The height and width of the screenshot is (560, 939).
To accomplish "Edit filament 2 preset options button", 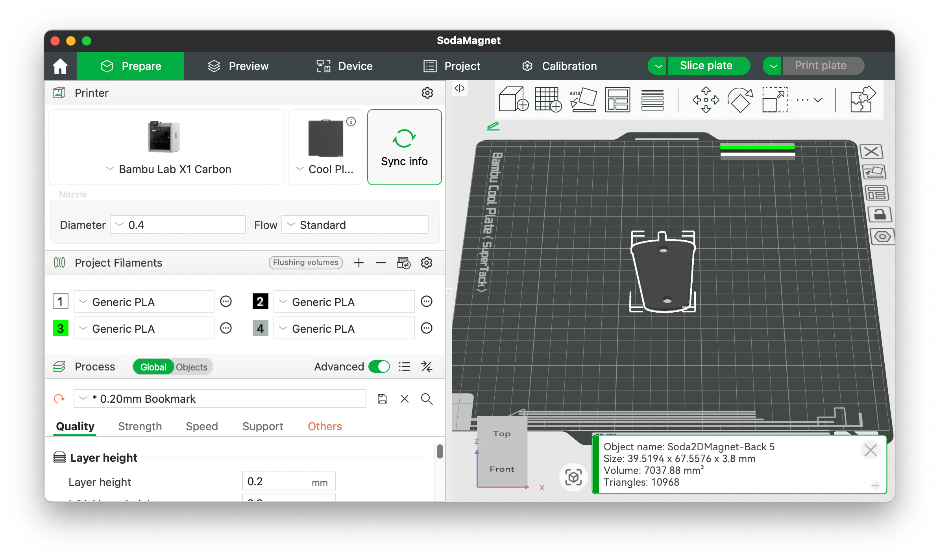I will pyautogui.click(x=427, y=302).
